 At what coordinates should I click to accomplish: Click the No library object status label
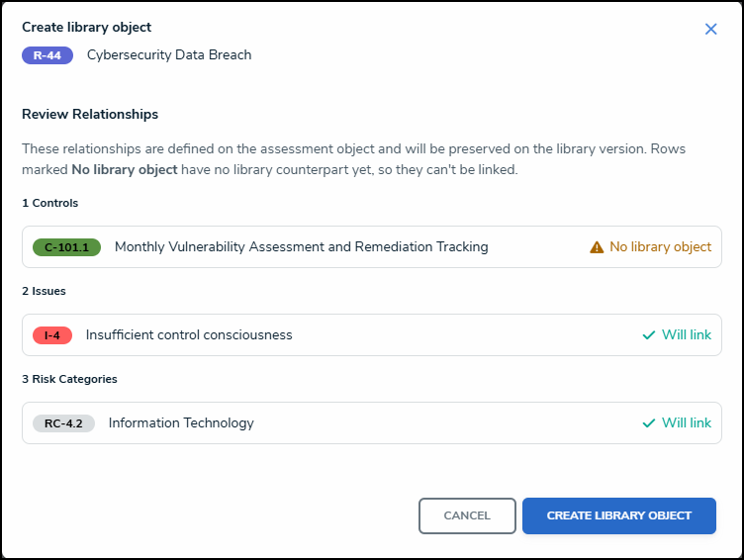click(x=660, y=246)
